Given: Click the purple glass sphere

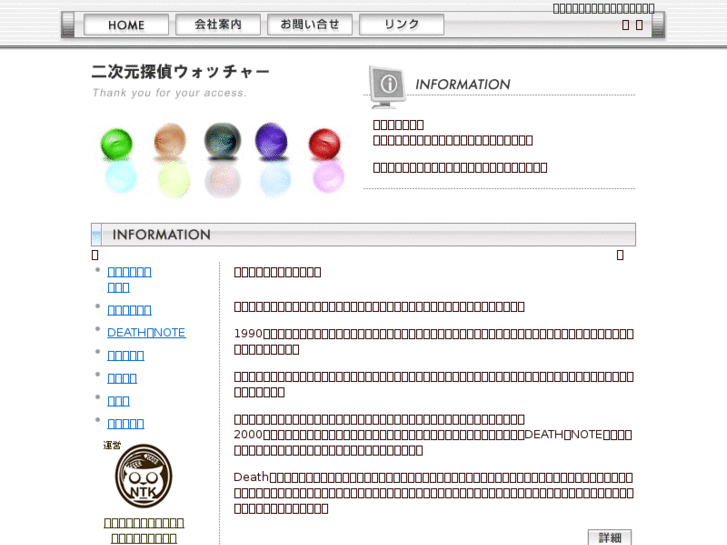Looking at the screenshot, I should coord(271,141).
